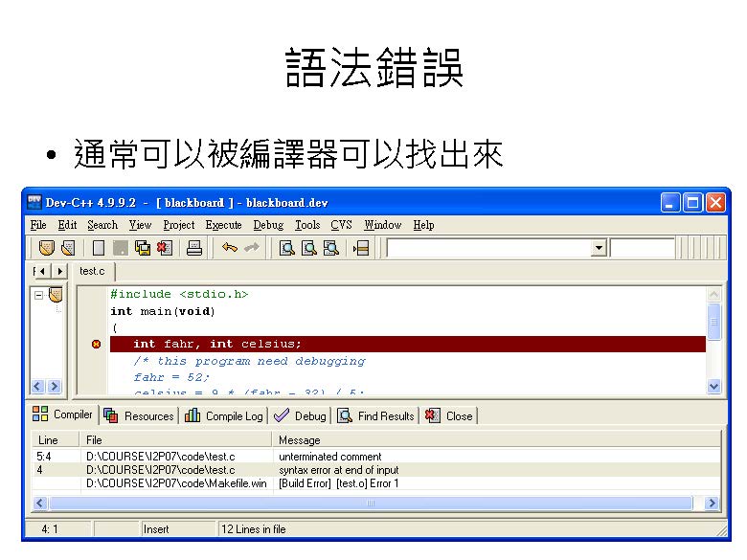This screenshot has height=560, width=747.
Task: Click the Close tab in the bottom panel
Action: pos(450,416)
